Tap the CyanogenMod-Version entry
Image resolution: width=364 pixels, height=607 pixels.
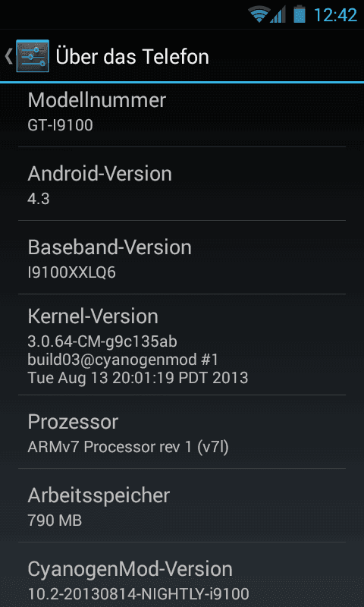pos(182,575)
